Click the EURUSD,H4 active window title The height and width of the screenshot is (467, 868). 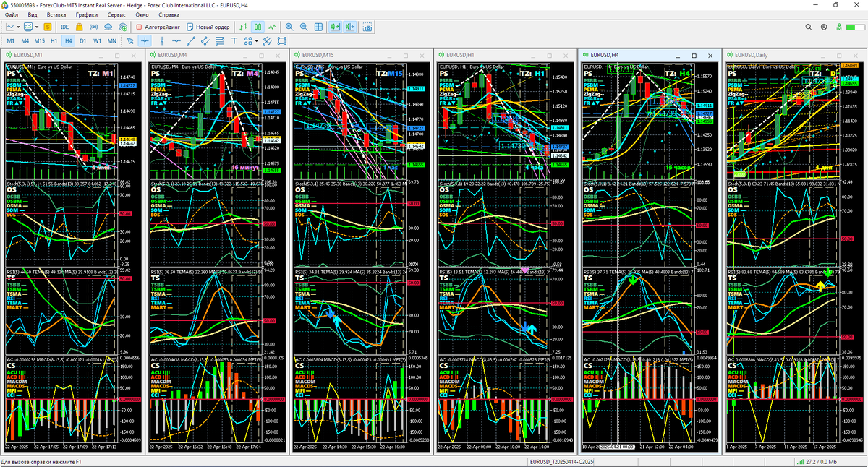(x=605, y=55)
